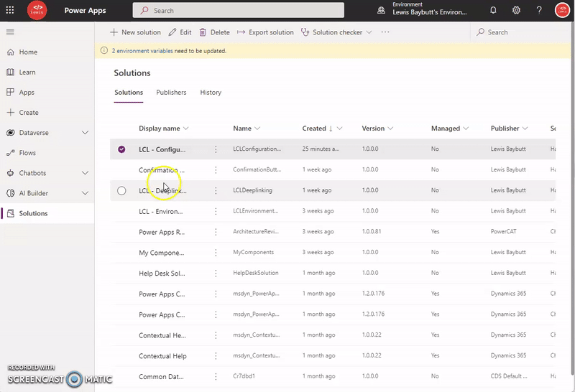Viewport: 575px width, 392px height.
Task: Click the solutions list Search field
Action: 520,32
